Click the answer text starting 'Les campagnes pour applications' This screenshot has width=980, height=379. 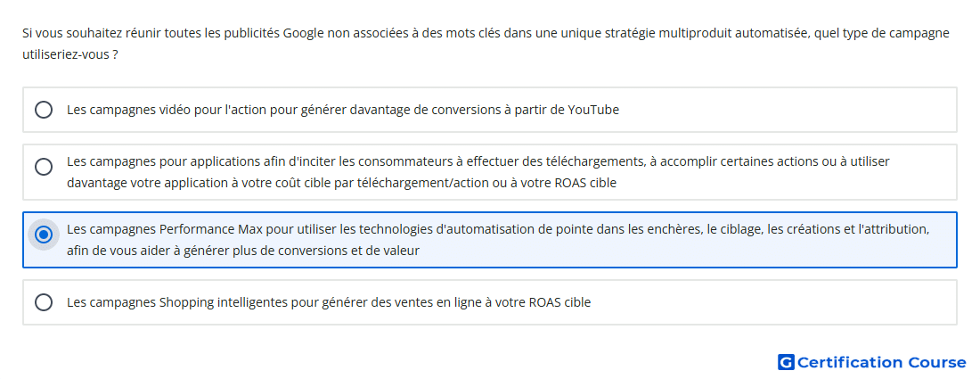[478, 172]
